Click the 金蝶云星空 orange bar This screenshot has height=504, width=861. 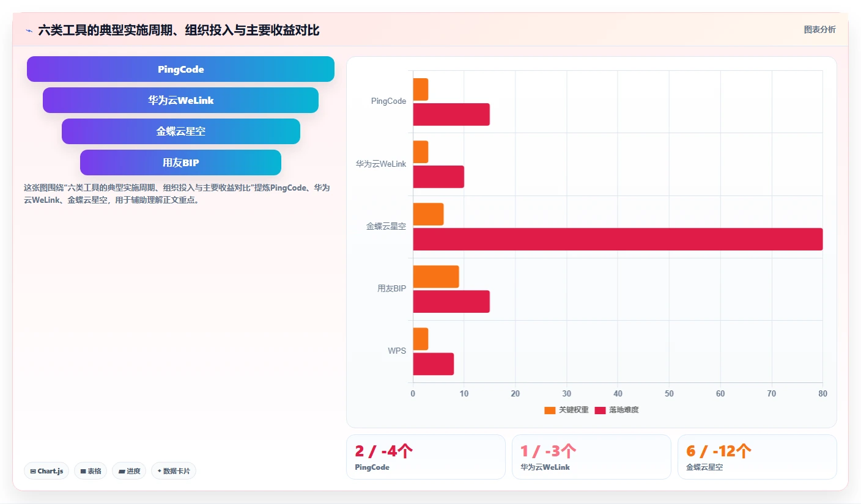428,214
